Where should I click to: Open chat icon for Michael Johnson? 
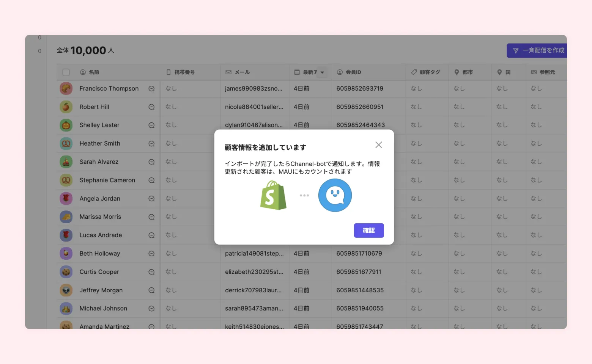pos(151,309)
